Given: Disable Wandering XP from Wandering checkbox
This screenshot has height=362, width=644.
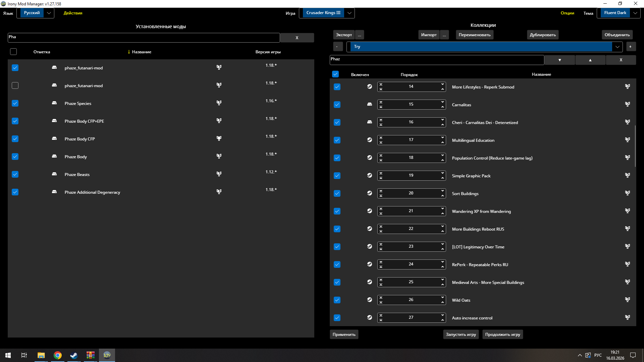Looking at the screenshot, I should [337, 211].
